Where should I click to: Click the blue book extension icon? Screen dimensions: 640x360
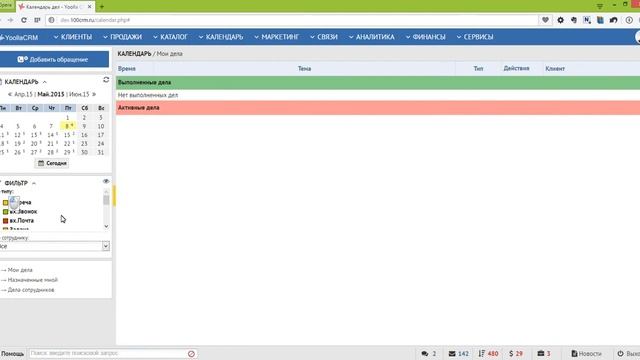click(x=600, y=20)
